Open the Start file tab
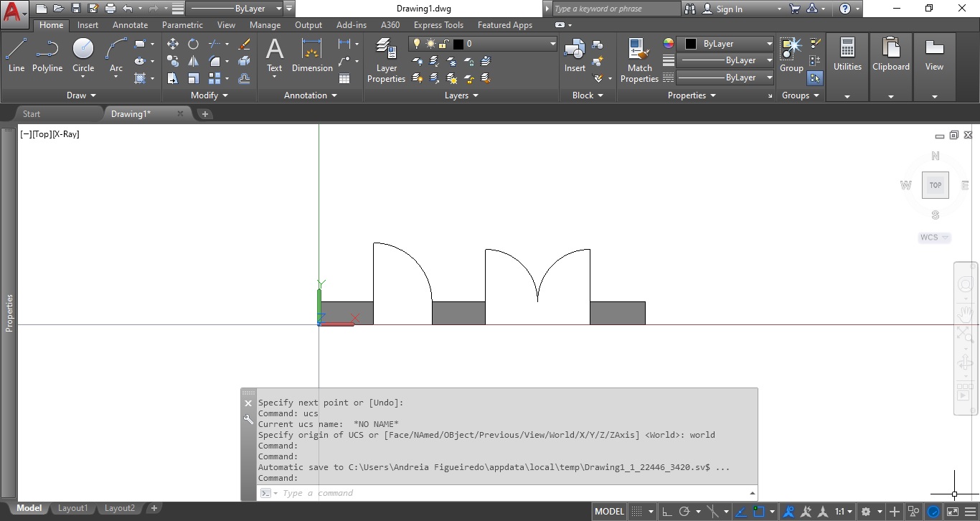980x521 pixels. pos(32,113)
